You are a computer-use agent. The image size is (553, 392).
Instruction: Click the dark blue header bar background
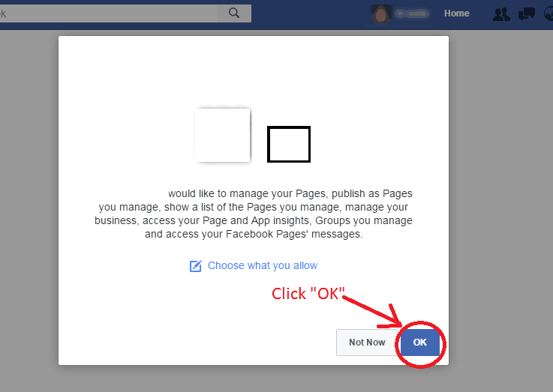[x=311, y=14]
